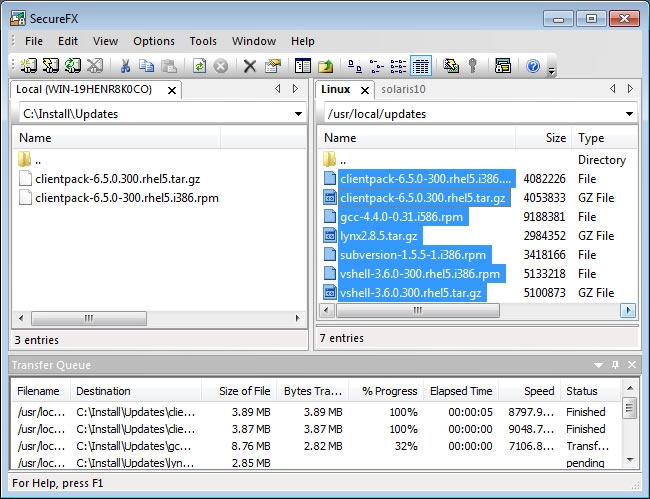
Task: Click the Refresh toolbar icon
Action: coord(199,65)
